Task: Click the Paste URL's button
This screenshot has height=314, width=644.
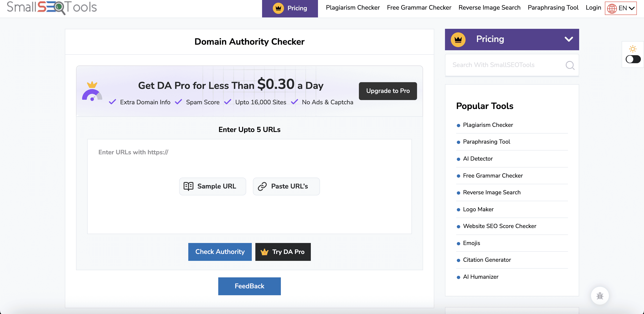Action: click(286, 186)
